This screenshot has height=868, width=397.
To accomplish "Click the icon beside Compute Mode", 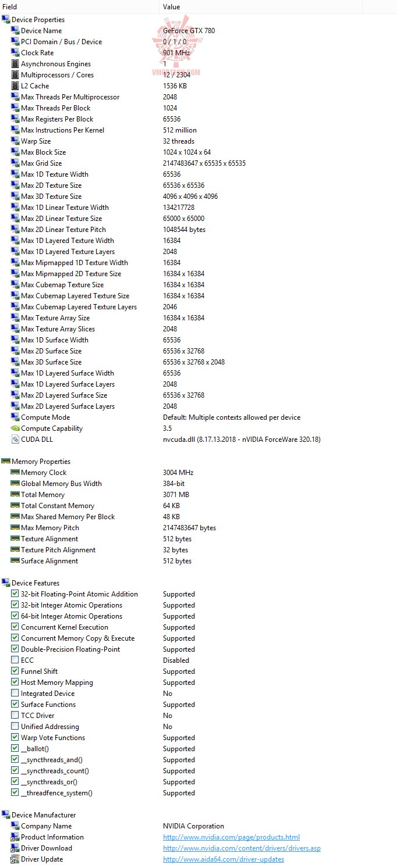I will 15,417.
